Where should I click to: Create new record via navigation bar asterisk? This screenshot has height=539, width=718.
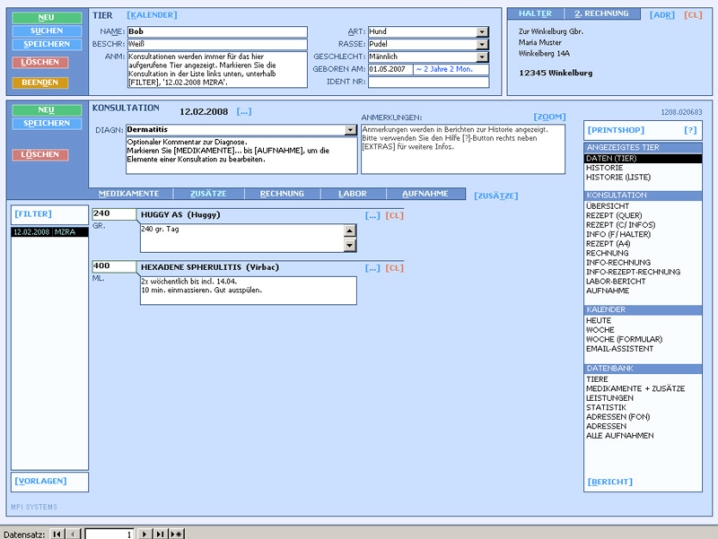[x=177, y=534]
